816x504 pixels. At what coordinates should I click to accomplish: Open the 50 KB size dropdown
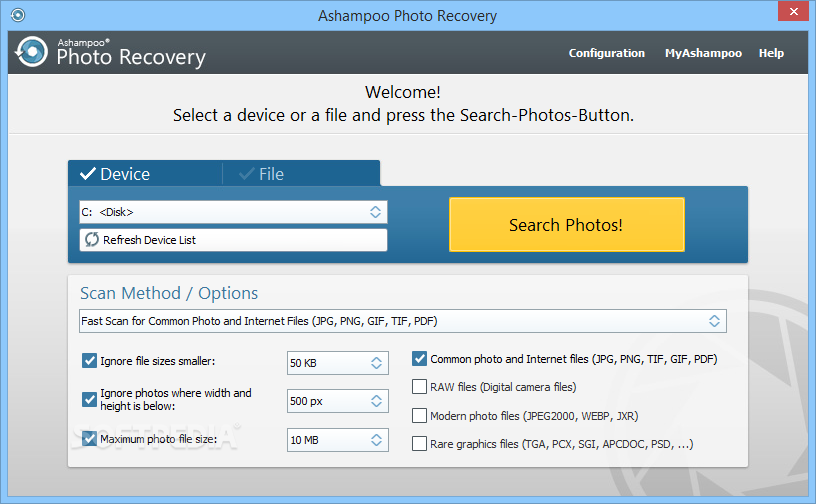coord(338,363)
